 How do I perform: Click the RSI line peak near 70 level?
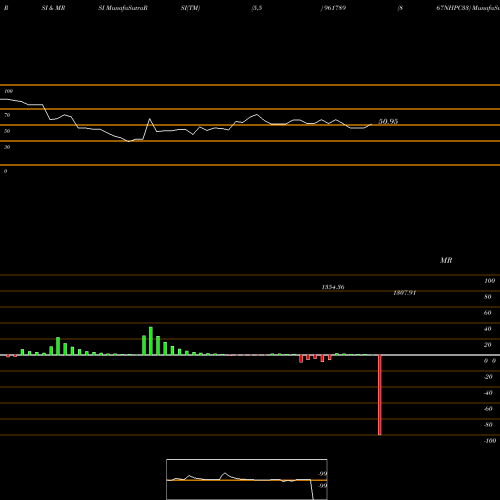coord(256,115)
